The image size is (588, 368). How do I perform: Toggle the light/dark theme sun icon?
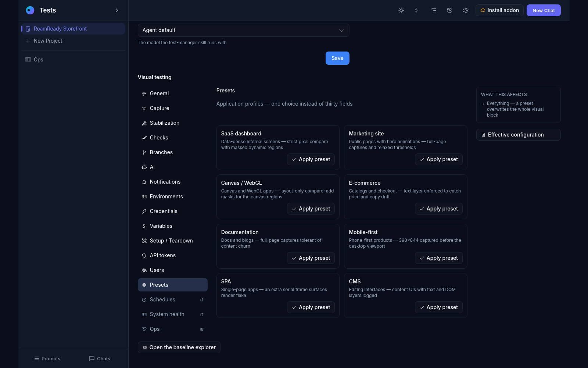[x=401, y=10]
